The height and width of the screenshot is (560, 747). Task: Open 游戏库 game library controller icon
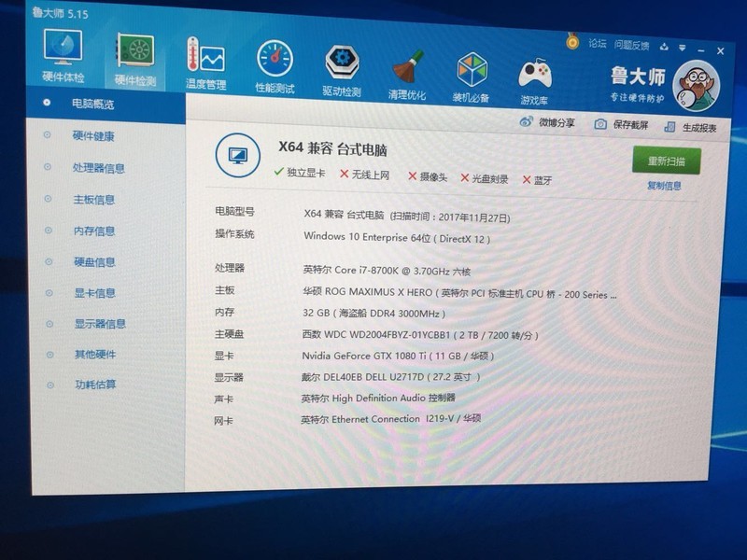pyautogui.click(x=534, y=80)
